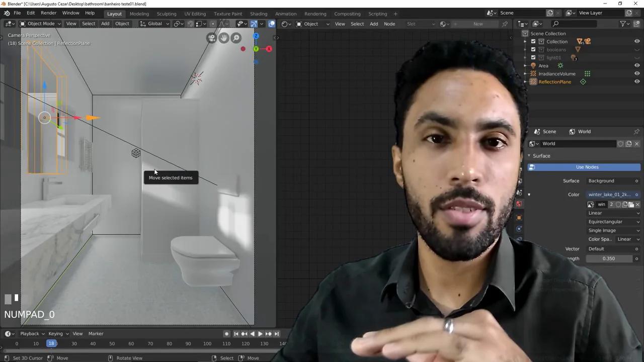The image size is (644, 362).
Task: Click the outliner filter funnel icon
Action: coord(623,24)
